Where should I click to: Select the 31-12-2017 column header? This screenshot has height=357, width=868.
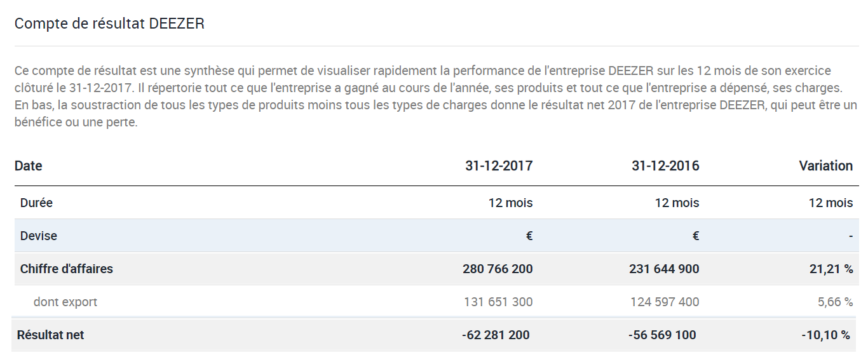pyautogui.click(x=499, y=166)
